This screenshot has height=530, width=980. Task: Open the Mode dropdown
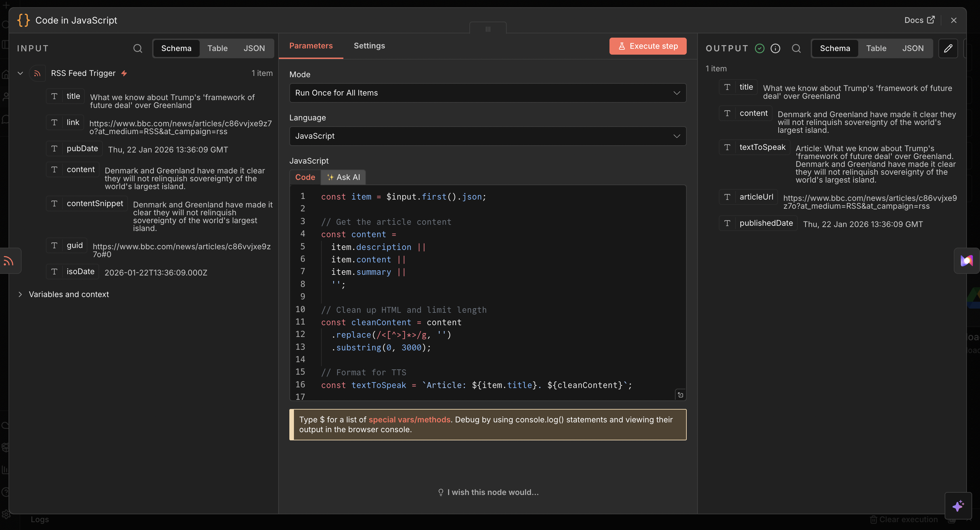click(x=488, y=93)
